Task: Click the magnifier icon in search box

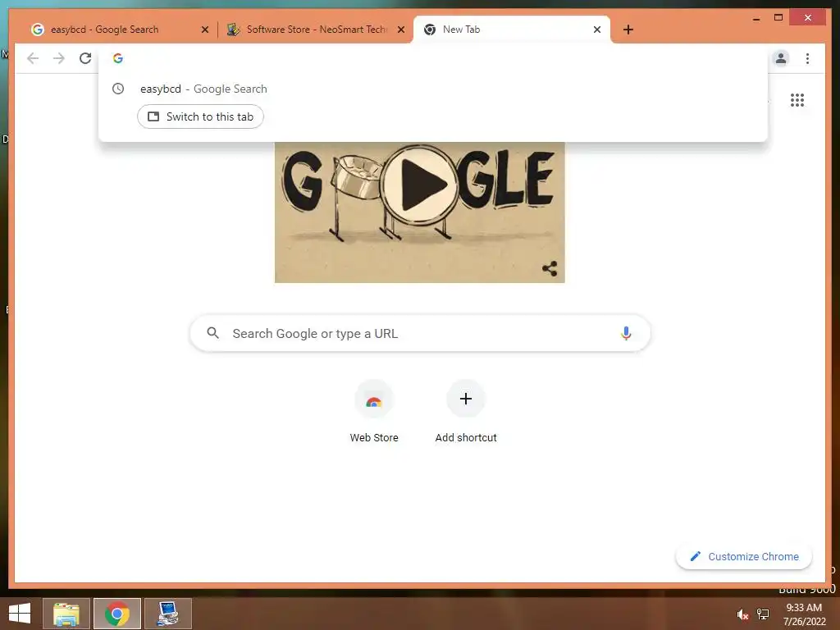Action: coord(212,333)
